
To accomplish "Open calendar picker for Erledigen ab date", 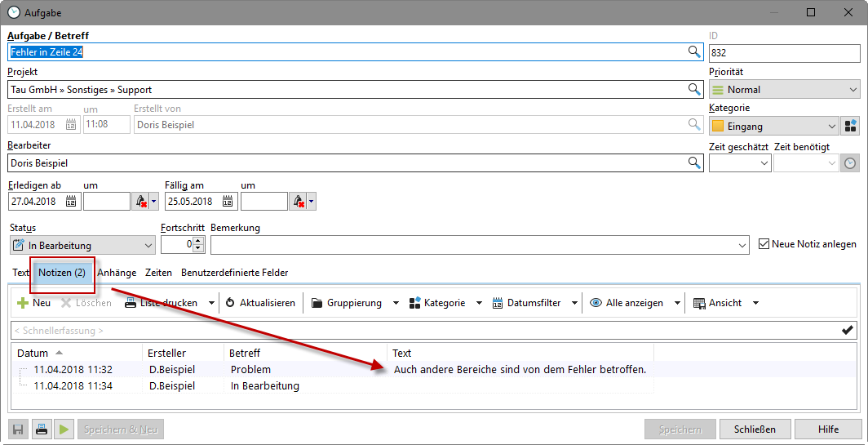I will pos(71,201).
